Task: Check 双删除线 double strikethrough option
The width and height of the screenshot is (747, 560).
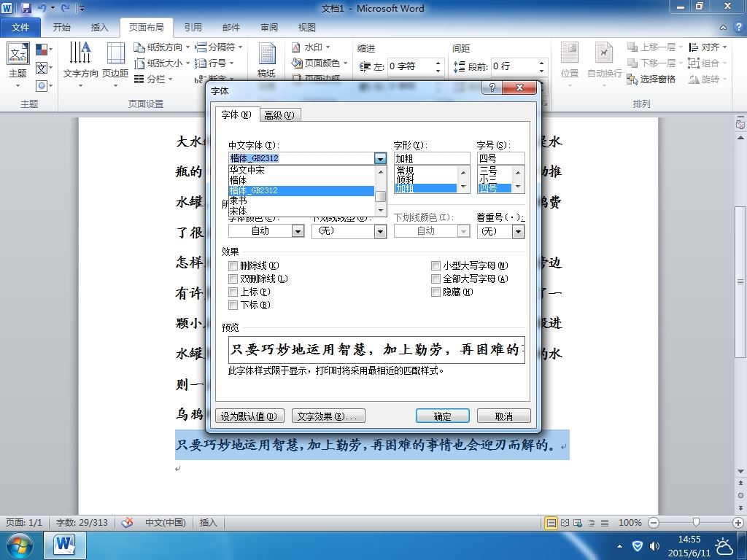Action: point(233,279)
